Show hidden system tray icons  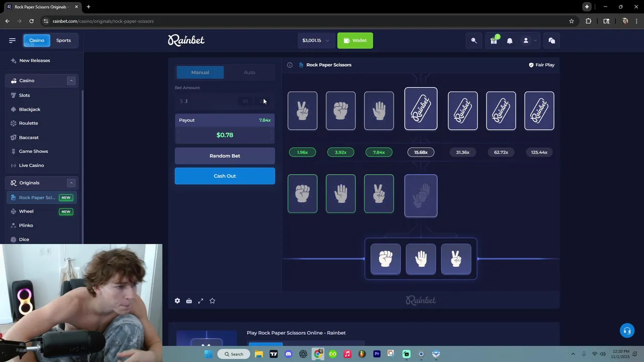click(x=573, y=354)
